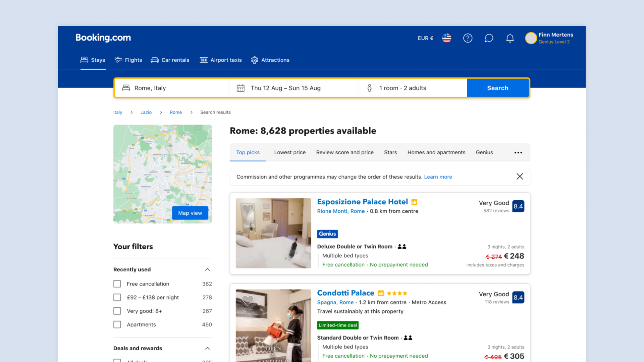The height and width of the screenshot is (362, 644).
Task: Click the Genius badge on Esposizione listing
Action: [327, 234]
